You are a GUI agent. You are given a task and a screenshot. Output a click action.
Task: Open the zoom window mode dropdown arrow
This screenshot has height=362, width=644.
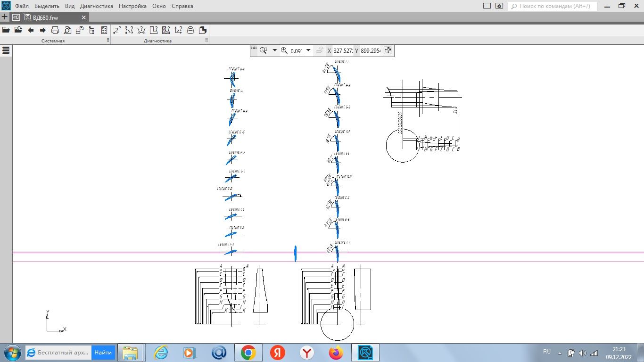point(275,50)
